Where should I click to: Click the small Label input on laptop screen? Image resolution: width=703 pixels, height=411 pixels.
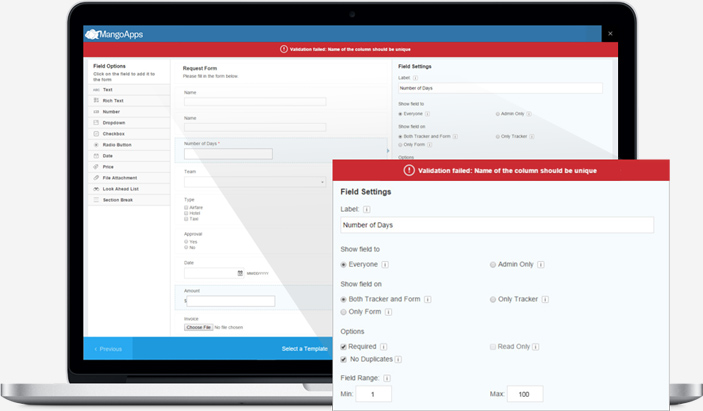[x=500, y=88]
